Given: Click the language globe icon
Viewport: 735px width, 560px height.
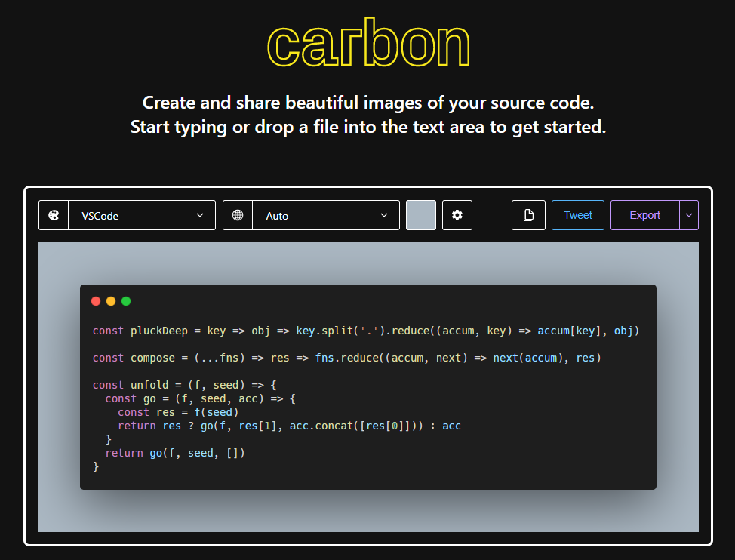Looking at the screenshot, I should click(238, 215).
